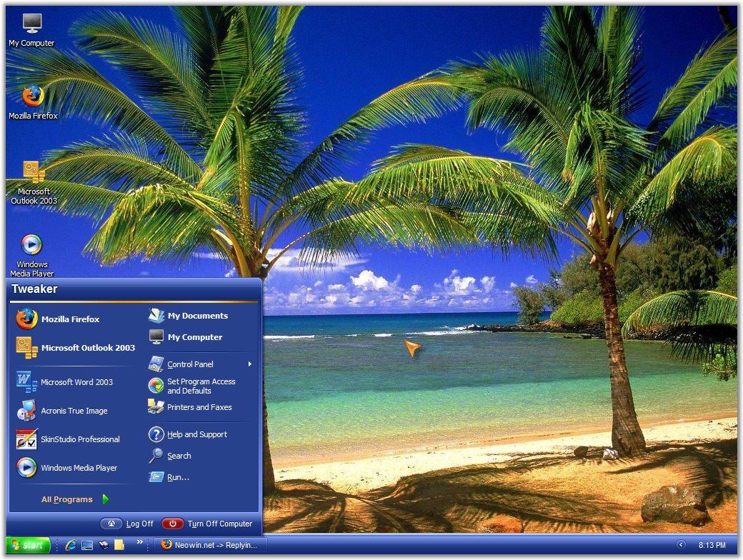Viewport: 743px width, 560px height.
Task: Open My Computer in Start menu
Action: click(201, 337)
